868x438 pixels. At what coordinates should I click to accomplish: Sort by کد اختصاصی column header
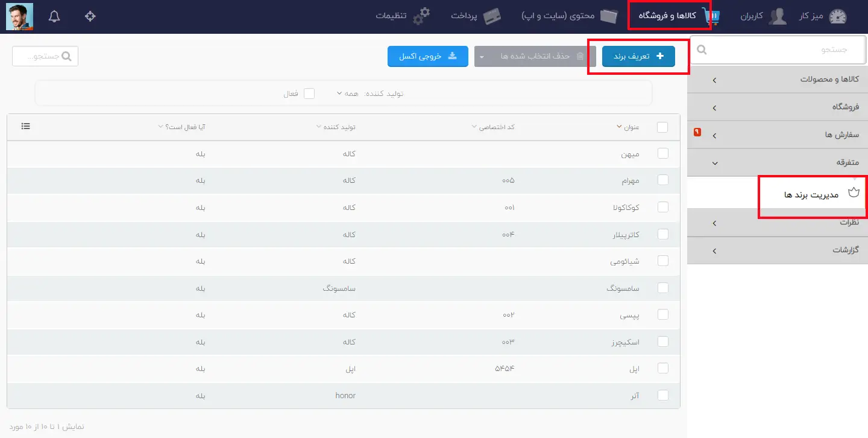tap(493, 127)
